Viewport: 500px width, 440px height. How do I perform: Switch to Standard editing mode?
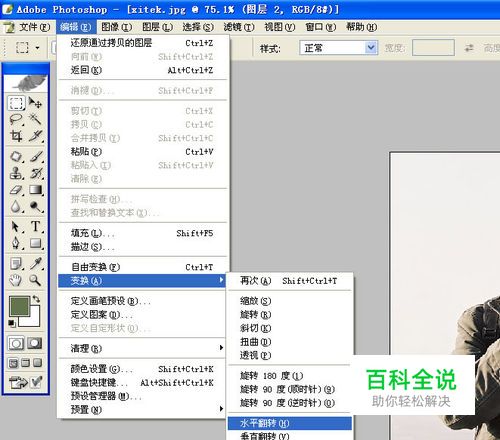16,343
